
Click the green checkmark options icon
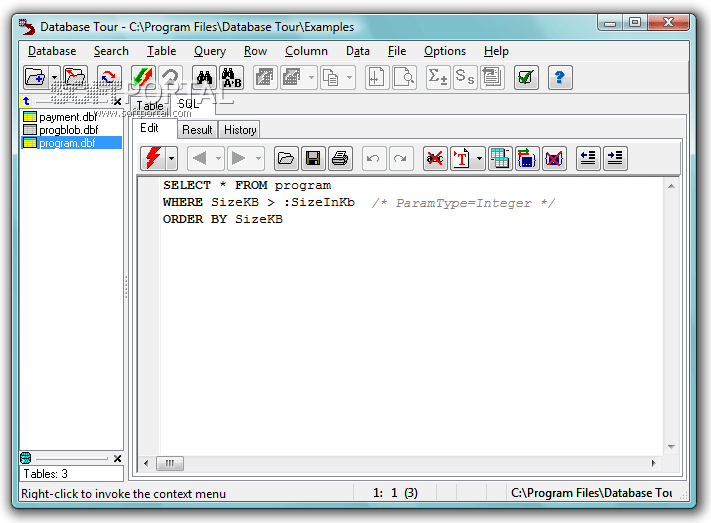pyautogui.click(x=526, y=78)
